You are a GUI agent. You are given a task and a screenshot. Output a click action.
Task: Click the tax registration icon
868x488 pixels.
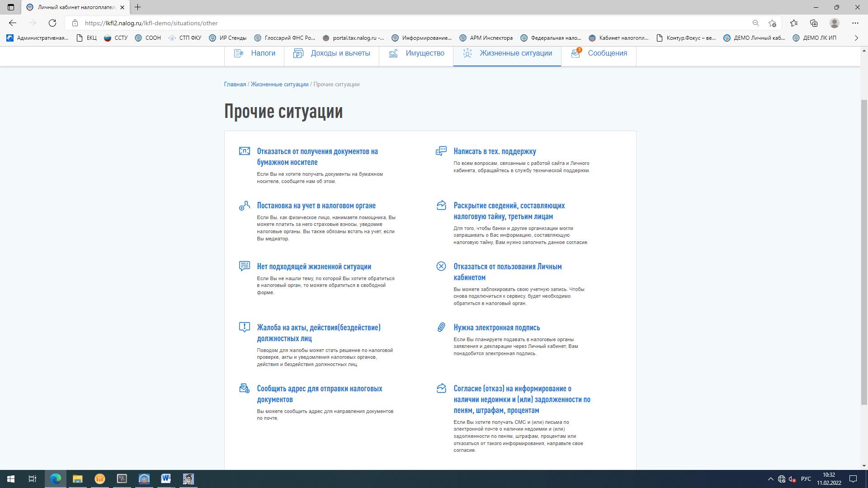point(244,206)
